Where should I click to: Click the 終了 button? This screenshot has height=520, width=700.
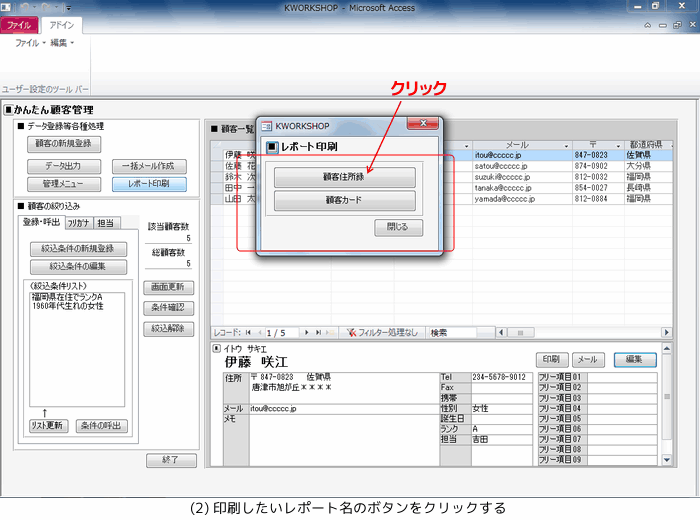pyautogui.click(x=171, y=460)
